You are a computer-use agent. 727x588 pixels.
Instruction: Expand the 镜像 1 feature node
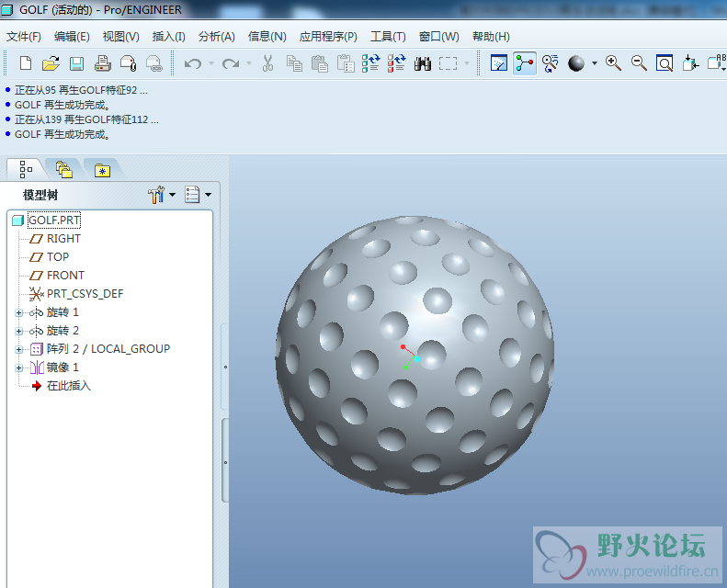(x=18, y=367)
